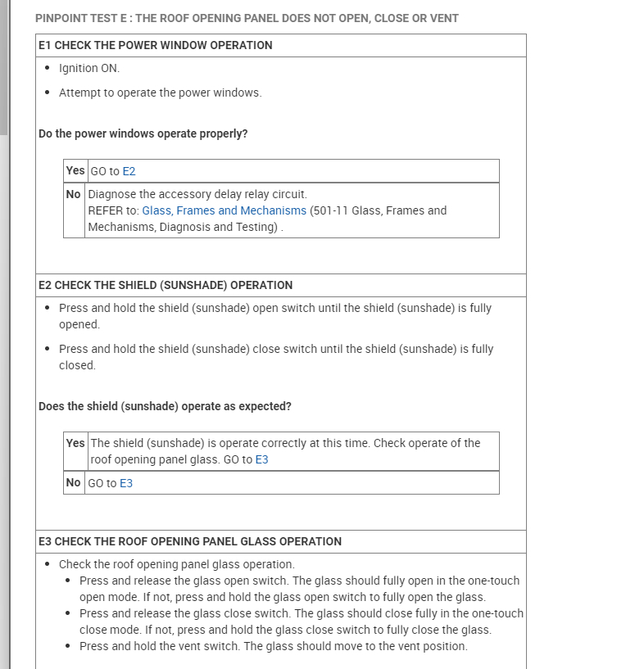Click the 'Diagnose the accessory delay relay circuit' text
Image resolution: width=644 pixels, height=669 pixels.
pos(197,194)
